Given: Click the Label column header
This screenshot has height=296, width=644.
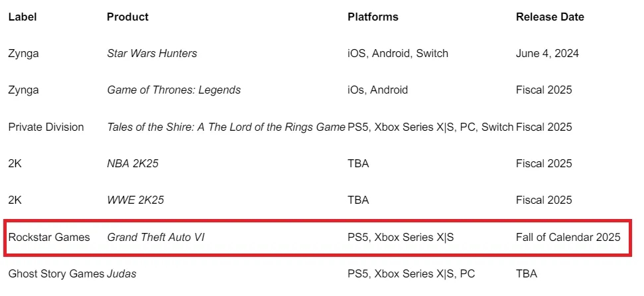Looking at the screenshot, I should tap(22, 17).
